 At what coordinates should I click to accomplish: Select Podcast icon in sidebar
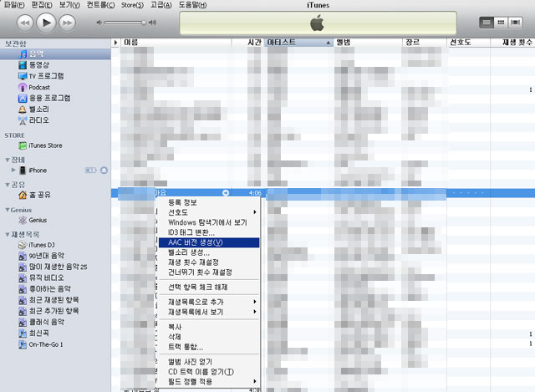point(23,87)
